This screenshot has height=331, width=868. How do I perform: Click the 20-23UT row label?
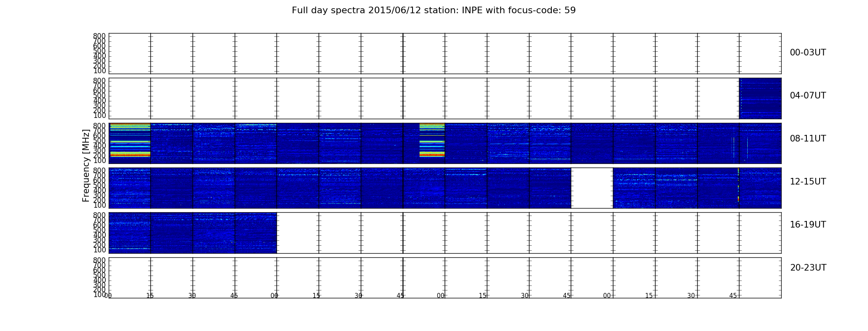click(808, 268)
